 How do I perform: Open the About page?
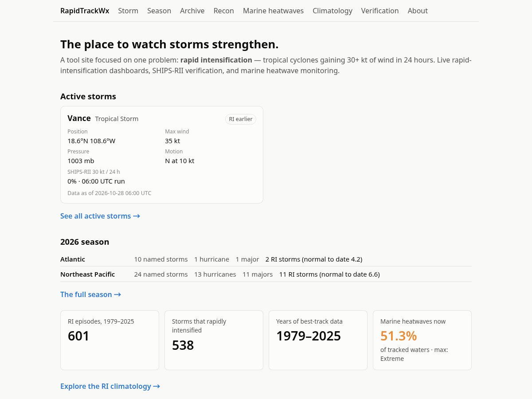(418, 11)
